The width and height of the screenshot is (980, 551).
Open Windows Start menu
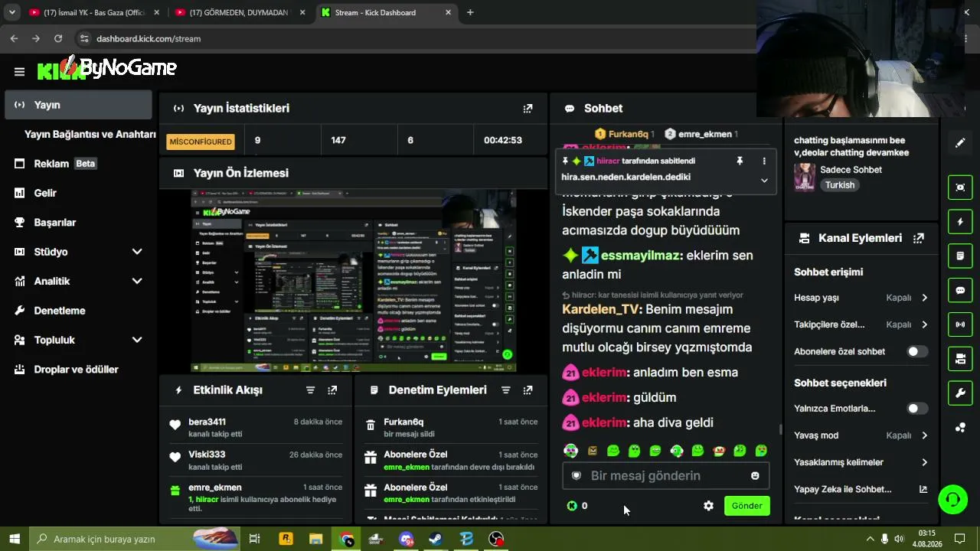point(15,539)
